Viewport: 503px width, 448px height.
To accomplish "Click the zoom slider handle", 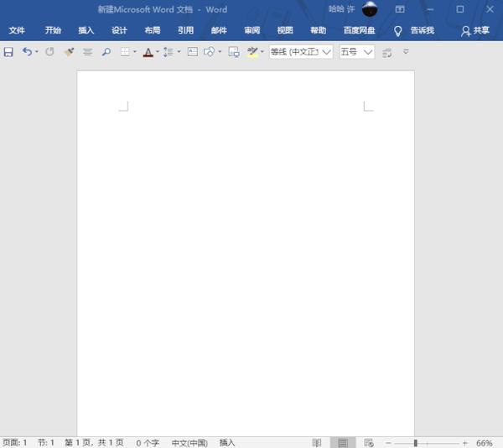I will tap(416, 443).
